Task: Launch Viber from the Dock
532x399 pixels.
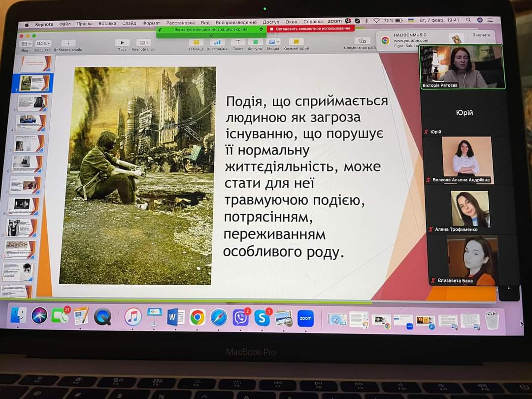Action: coord(240,318)
